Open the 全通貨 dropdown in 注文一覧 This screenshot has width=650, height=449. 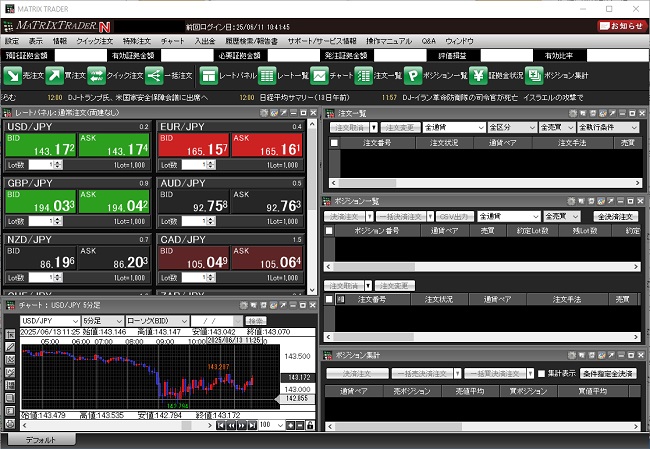pyautogui.click(x=454, y=127)
